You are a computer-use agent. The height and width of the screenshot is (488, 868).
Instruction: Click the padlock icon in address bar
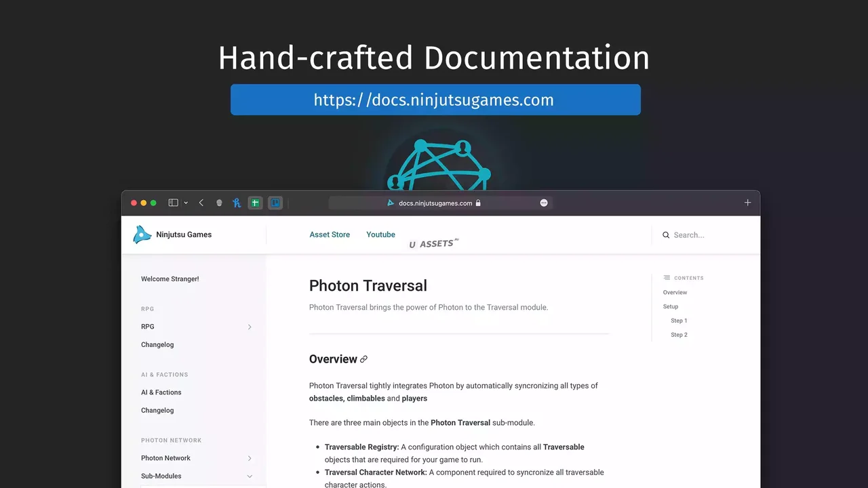click(478, 203)
